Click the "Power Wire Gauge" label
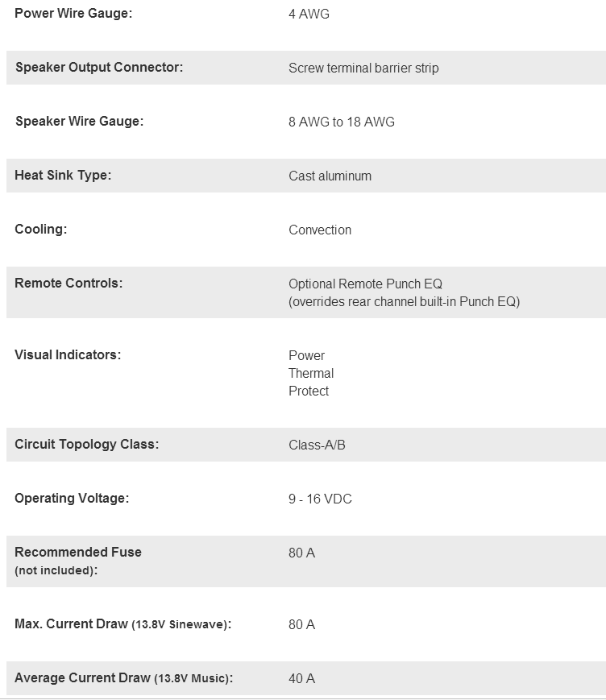The image size is (606, 700). (x=73, y=14)
